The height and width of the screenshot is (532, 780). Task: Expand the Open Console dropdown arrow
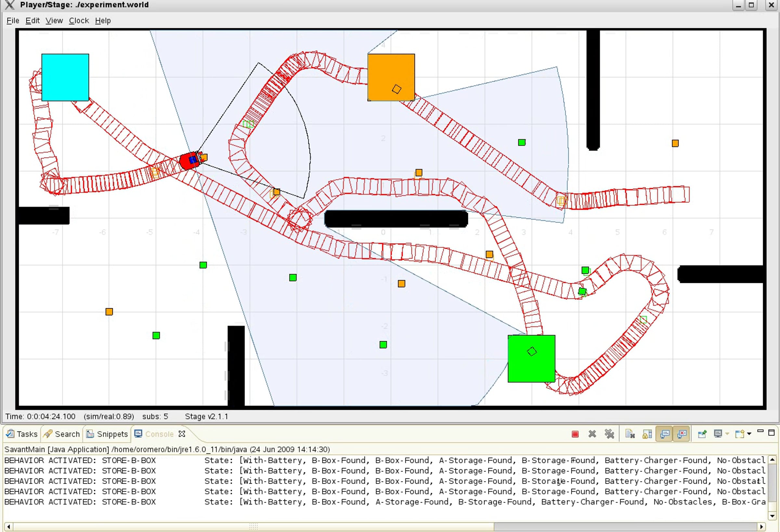coord(749,434)
